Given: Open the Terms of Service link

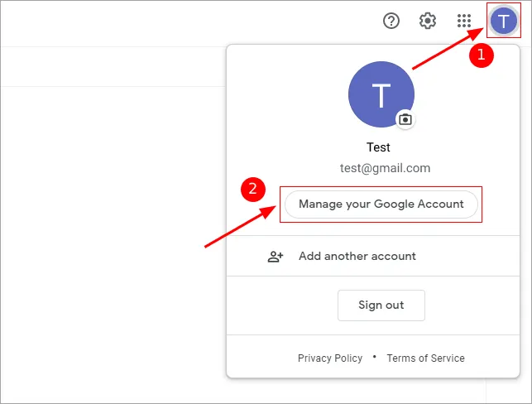Looking at the screenshot, I should coord(425,358).
